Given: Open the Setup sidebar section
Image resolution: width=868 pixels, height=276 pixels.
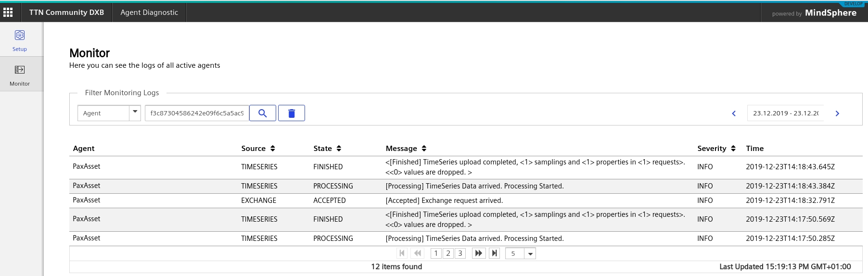Looking at the screenshot, I should tap(20, 40).
